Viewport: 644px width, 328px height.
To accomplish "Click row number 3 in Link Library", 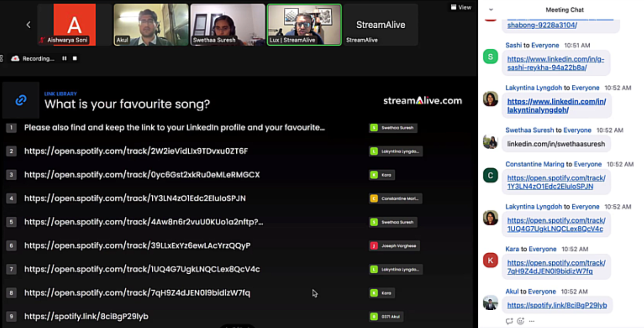I will click(12, 175).
